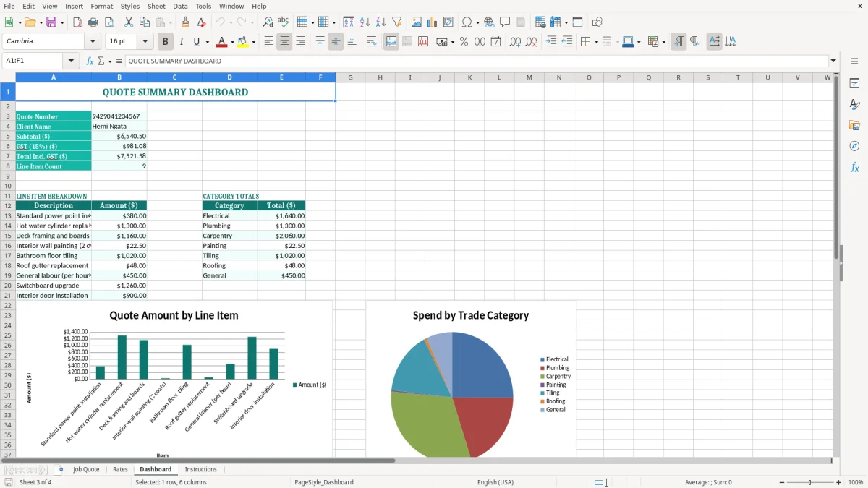This screenshot has height=488, width=868.
Task: Toggle Align Right
Action: (300, 42)
